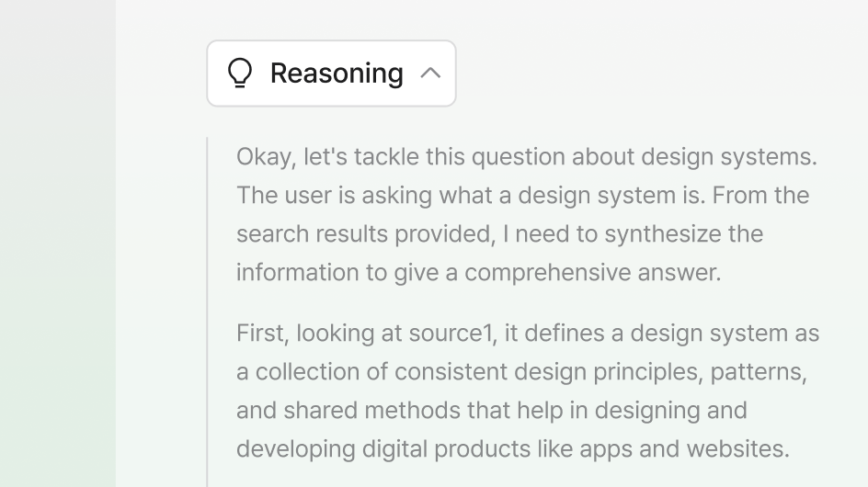Screen dimensions: 868x487
Task: Click the Reasoning button label
Action: point(337,74)
